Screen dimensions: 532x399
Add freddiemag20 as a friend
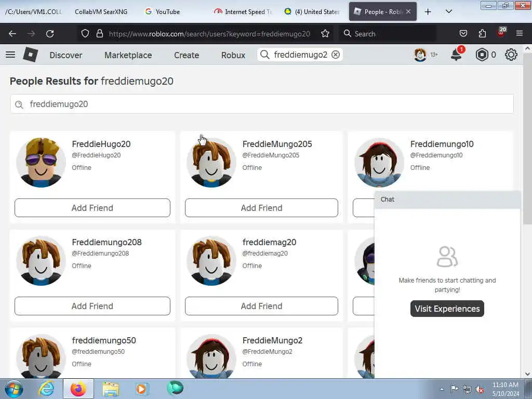(x=262, y=305)
